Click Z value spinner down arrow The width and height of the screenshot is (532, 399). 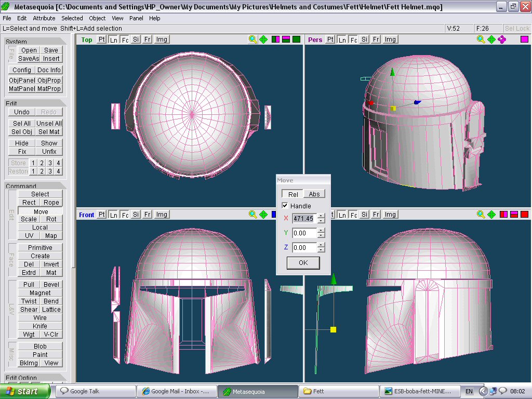tap(321, 250)
